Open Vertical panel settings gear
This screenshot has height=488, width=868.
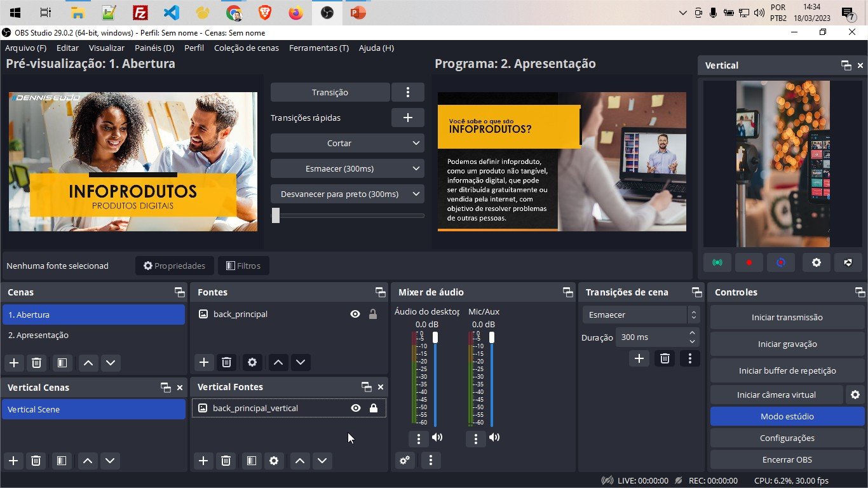(x=817, y=262)
